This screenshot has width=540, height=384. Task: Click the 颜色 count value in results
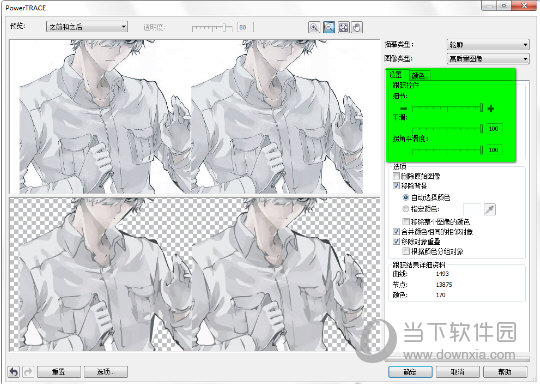tap(440, 295)
